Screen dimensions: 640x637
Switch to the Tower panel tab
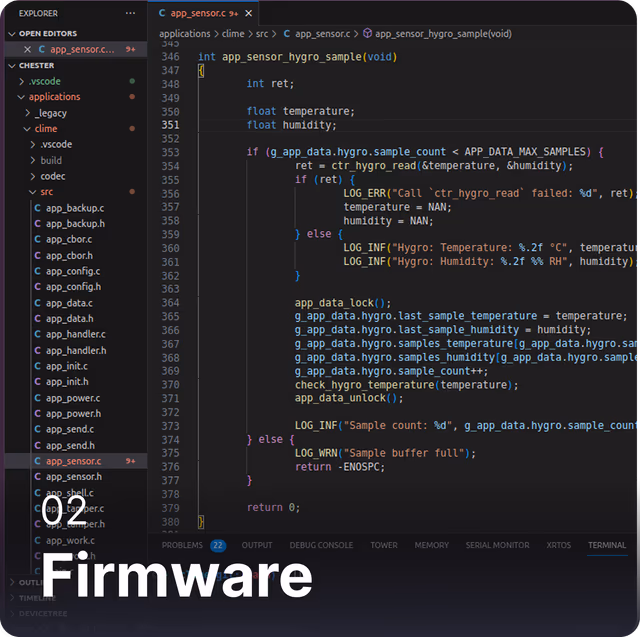pos(384,545)
